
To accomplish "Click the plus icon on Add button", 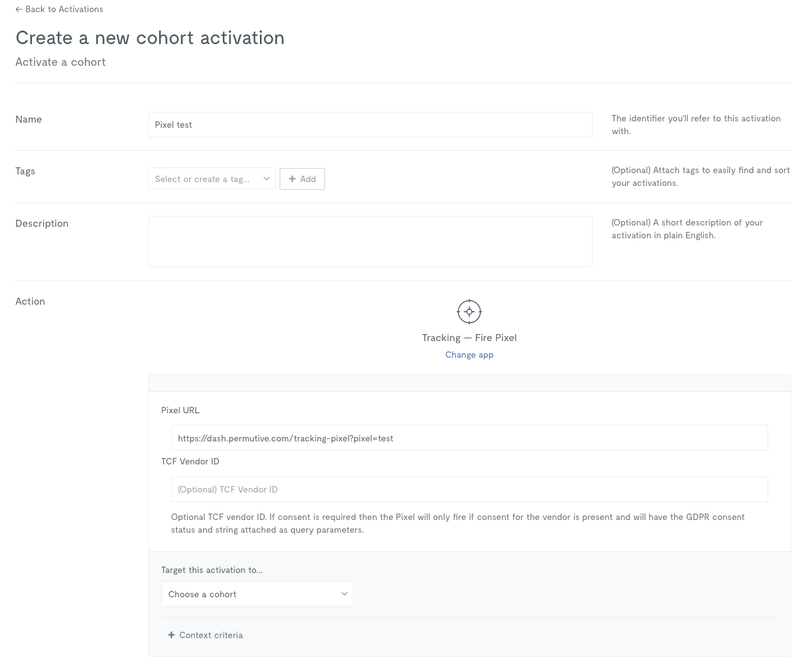I will (292, 179).
